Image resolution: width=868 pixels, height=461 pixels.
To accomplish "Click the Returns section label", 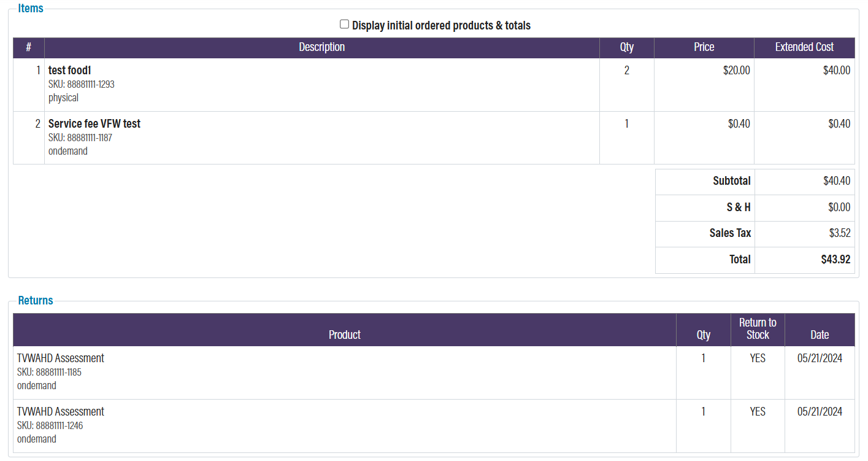I will 35,300.
